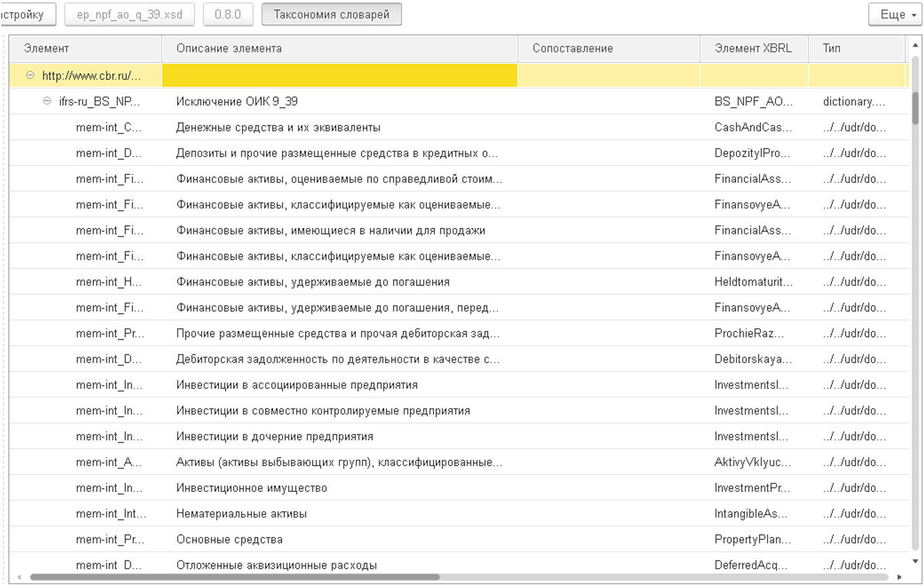Open the Еще dropdown menu
The width and height of the screenshot is (924, 585).
[895, 14]
